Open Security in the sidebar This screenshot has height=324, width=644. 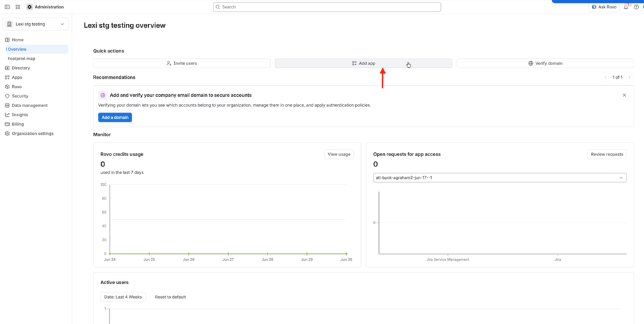[x=20, y=96]
